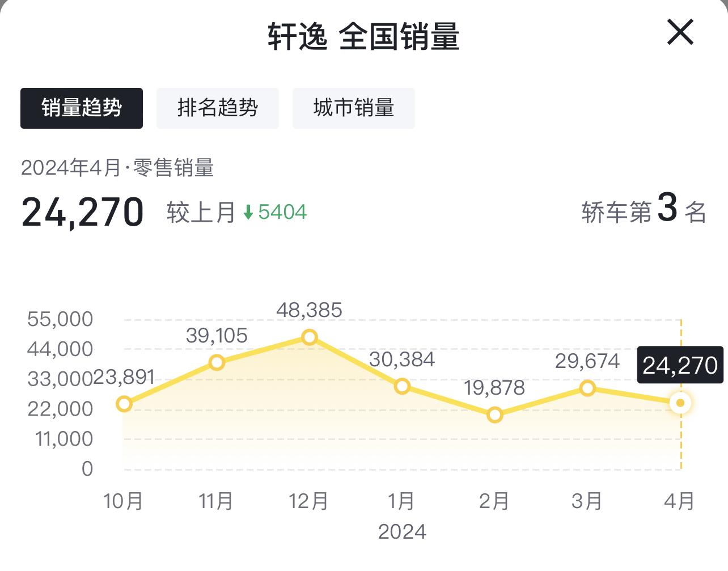The height and width of the screenshot is (571, 728).
Task: Select the 销量趋势 tab
Action: [x=82, y=108]
